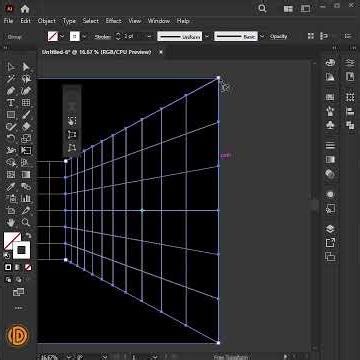Select the Eraser tool

26,126
